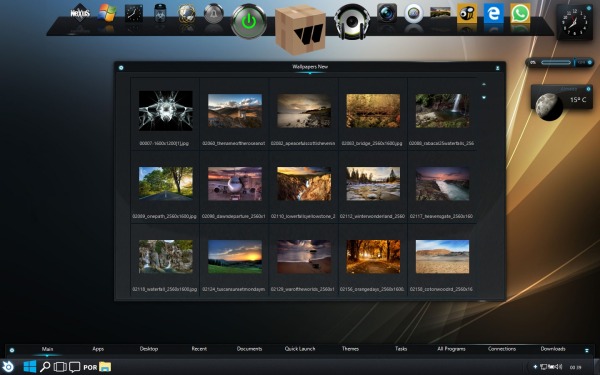600x375 pixels.
Task: Click the green power button icon
Action: click(x=249, y=21)
